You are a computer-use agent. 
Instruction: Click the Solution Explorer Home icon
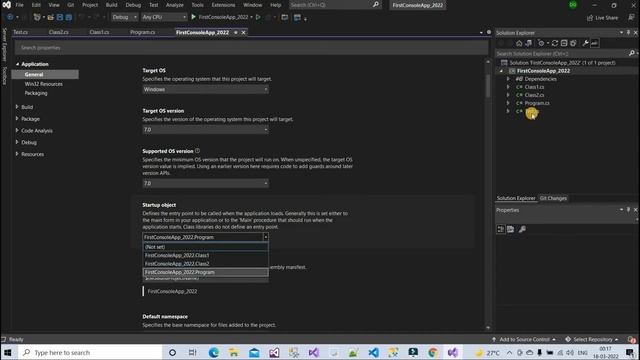pos(519,43)
